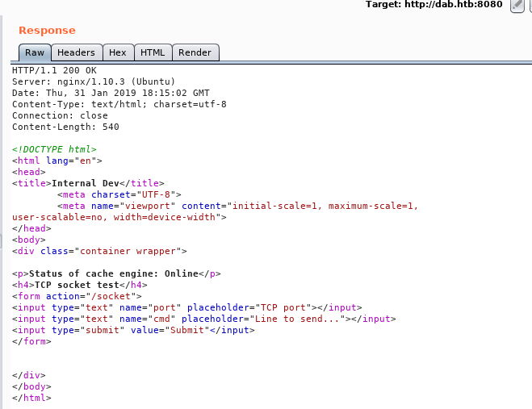The width and height of the screenshot is (532, 409).
Task: Click the Status of cache engine text
Action: (113, 273)
